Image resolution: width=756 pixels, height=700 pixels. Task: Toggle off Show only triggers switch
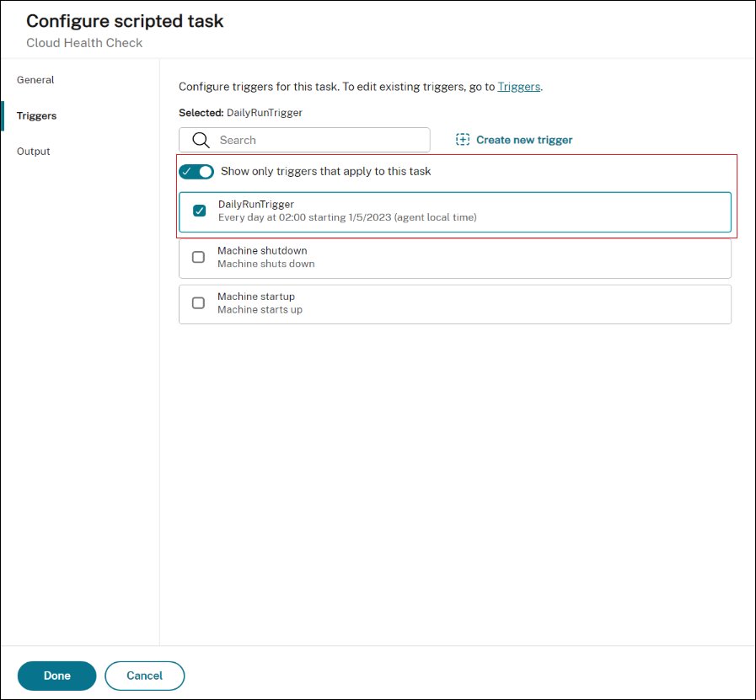coord(196,172)
